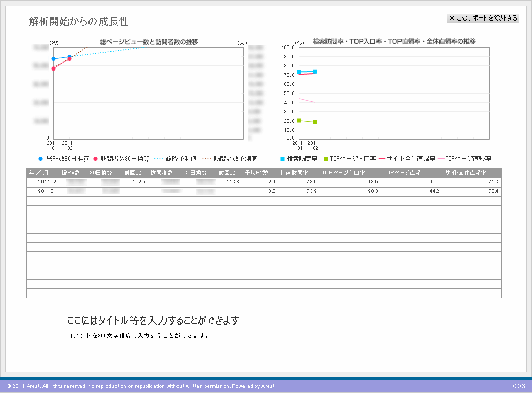Edit the title text ここにはタイトル等を入力
Screen dimensions: 532x393
click(153, 321)
